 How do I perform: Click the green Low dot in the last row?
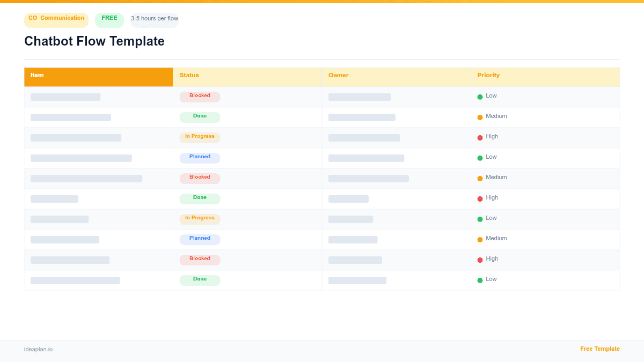(x=480, y=279)
